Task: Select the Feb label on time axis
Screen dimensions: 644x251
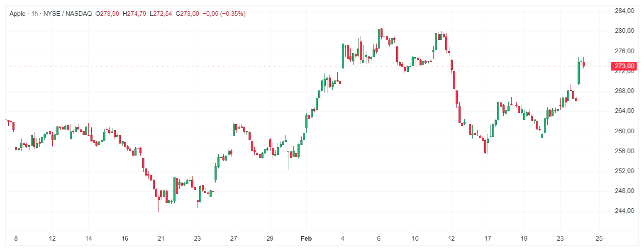Action: point(306,239)
